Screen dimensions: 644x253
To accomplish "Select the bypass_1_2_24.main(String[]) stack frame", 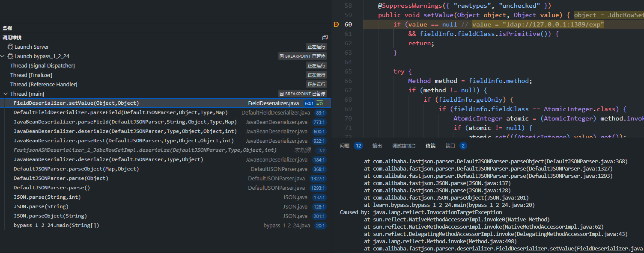I will 56,226.
